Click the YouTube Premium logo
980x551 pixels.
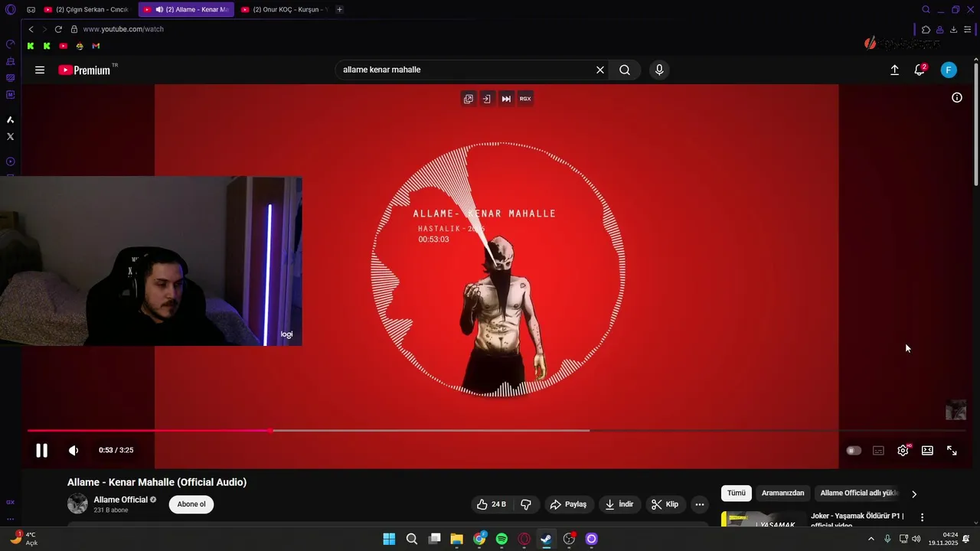[x=84, y=70]
